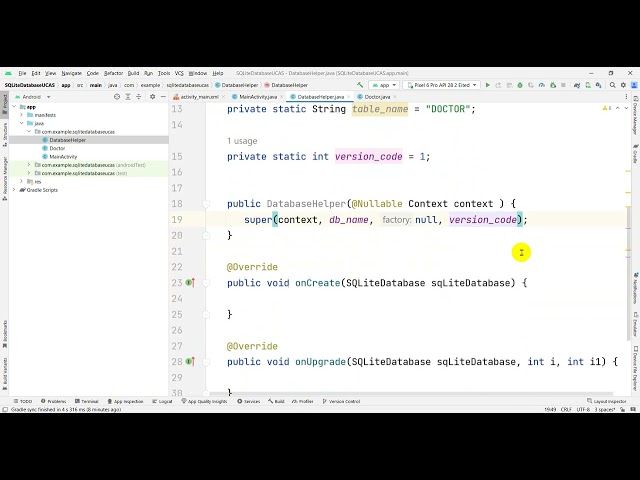Open editor tabs more options menu
Viewport: 640px width, 480px height.
pos(626,97)
